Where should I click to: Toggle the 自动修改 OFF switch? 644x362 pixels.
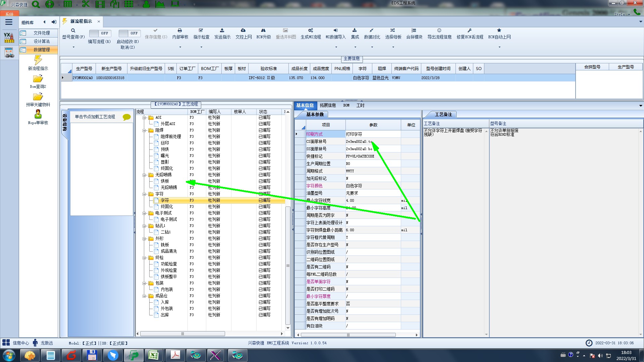pyautogui.click(x=129, y=33)
